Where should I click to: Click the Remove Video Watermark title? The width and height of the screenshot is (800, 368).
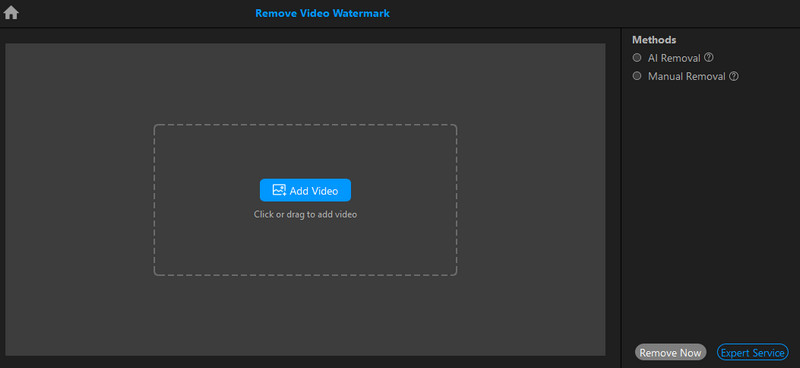[x=322, y=13]
